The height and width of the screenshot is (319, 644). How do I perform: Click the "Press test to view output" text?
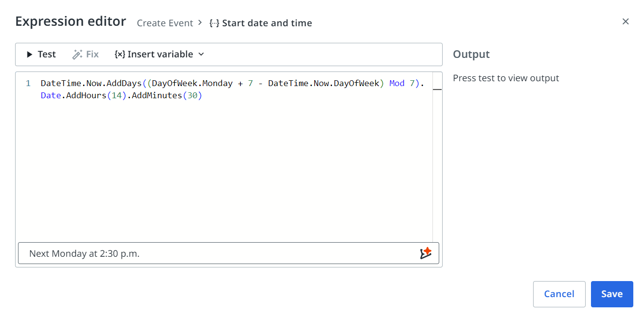coord(506,78)
